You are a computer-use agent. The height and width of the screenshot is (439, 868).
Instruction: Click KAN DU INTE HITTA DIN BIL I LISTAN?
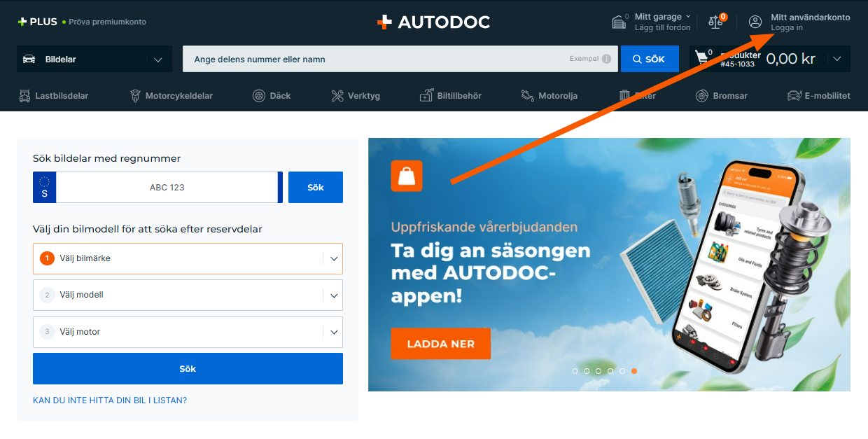coord(110,400)
